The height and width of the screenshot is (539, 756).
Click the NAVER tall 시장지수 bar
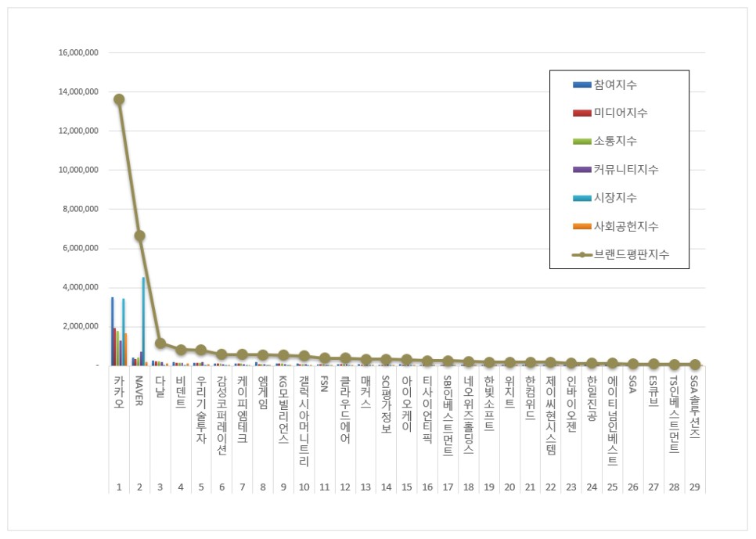(x=143, y=321)
